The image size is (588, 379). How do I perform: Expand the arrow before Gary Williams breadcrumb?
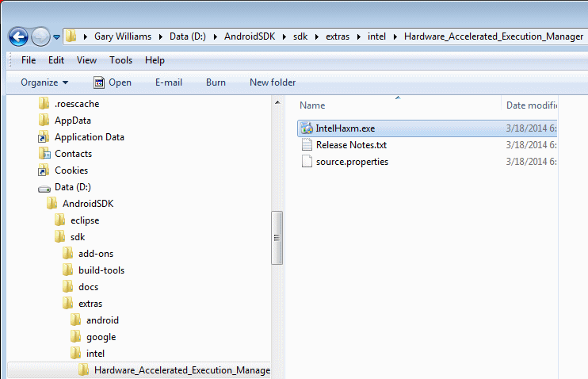86,36
